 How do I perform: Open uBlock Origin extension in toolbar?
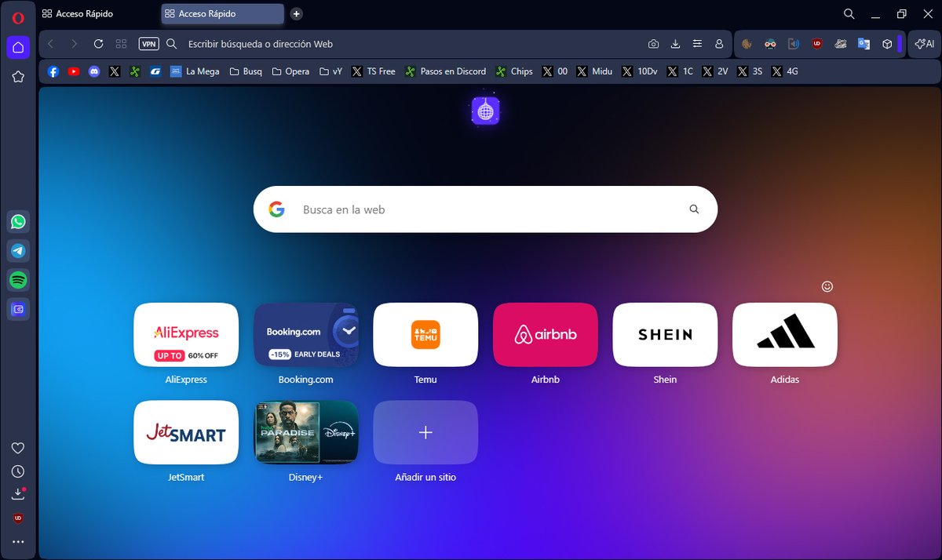[817, 44]
